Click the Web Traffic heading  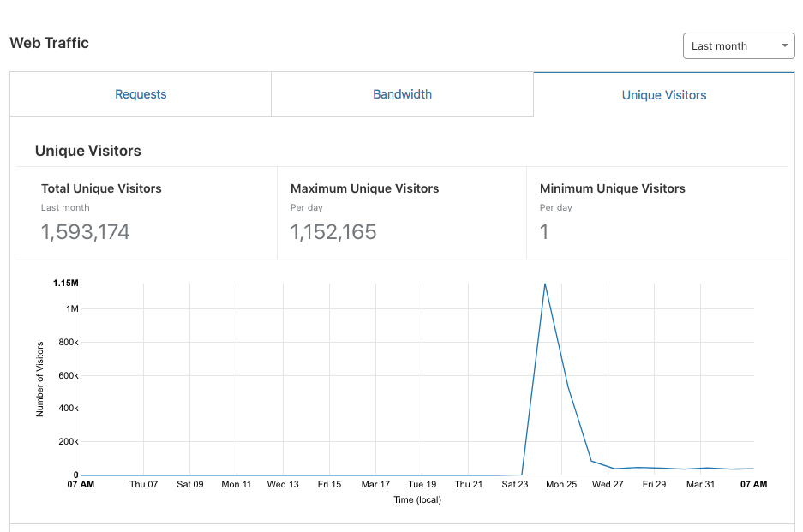[49, 43]
